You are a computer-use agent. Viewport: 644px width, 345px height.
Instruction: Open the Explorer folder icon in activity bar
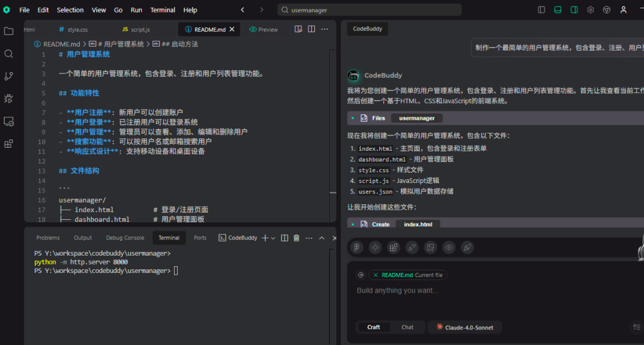coord(8,31)
